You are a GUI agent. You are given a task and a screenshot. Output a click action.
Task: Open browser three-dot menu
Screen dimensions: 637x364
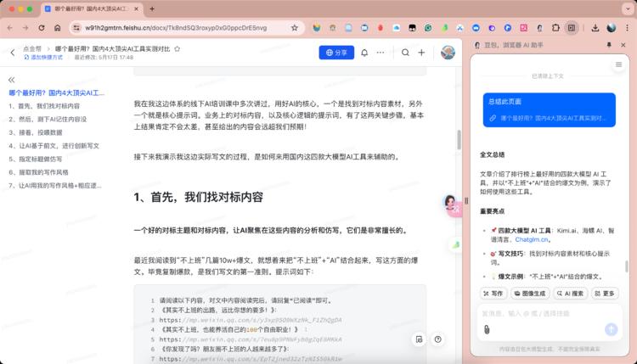[x=628, y=28]
